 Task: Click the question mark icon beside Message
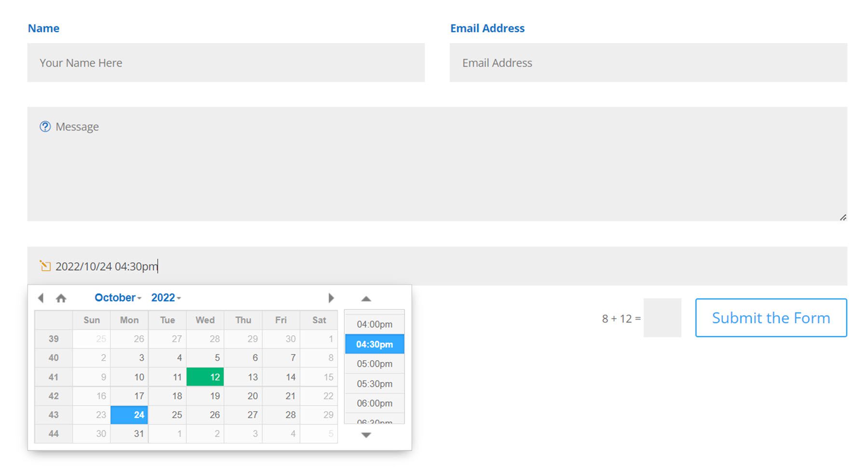(x=44, y=126)
